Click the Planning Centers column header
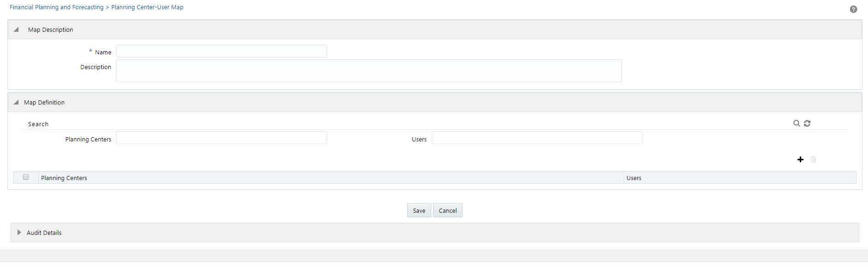This screenshot has width=868, height=274. [331, 178]
